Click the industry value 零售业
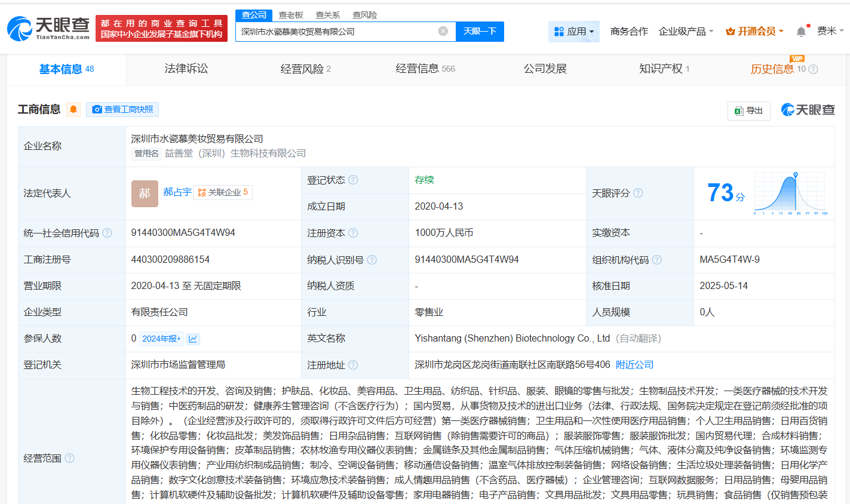Image resolution: width=850 pixels, height=504 pixels. coord(429,312)
